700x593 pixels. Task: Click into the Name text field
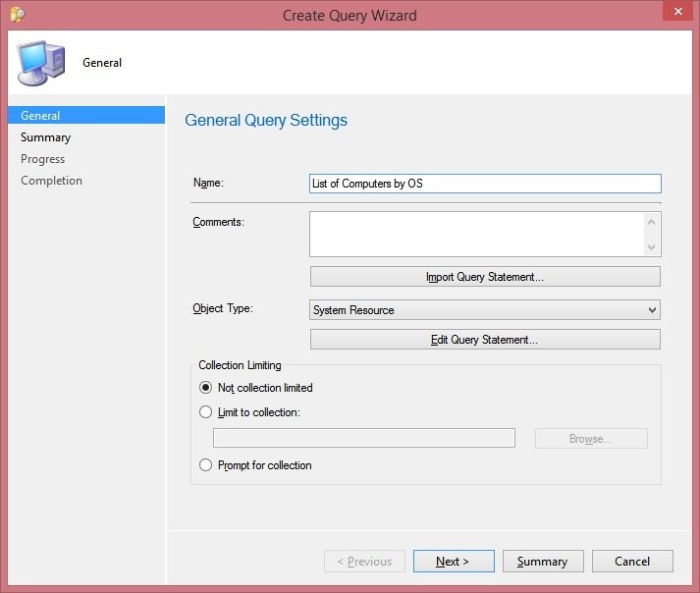coord(485,184)
